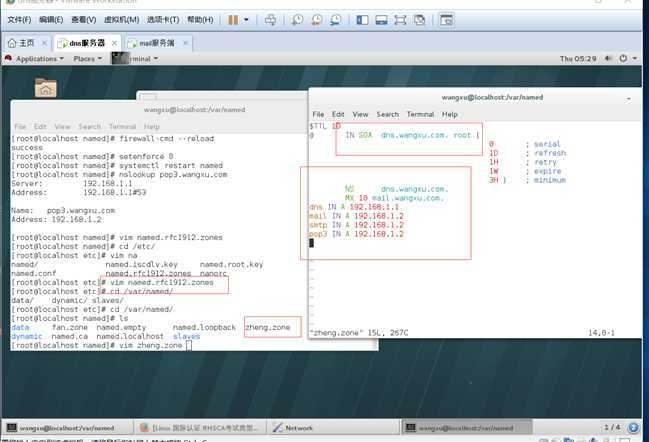Select the Linux RHSCA browser taskbar button

click(x=200, y=428)
